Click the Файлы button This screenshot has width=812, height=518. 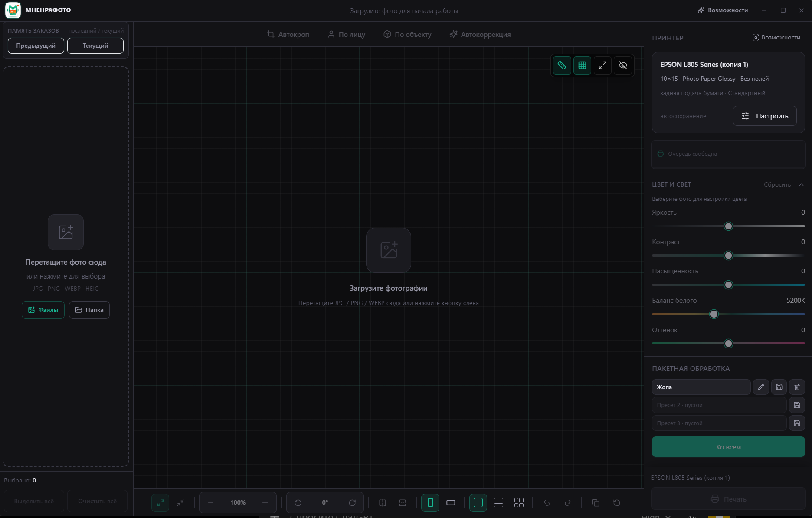(x=43, y=310)
